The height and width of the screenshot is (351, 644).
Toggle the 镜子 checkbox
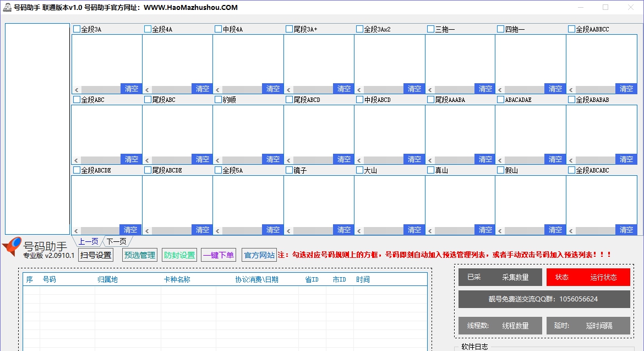[x=289, y=170]
